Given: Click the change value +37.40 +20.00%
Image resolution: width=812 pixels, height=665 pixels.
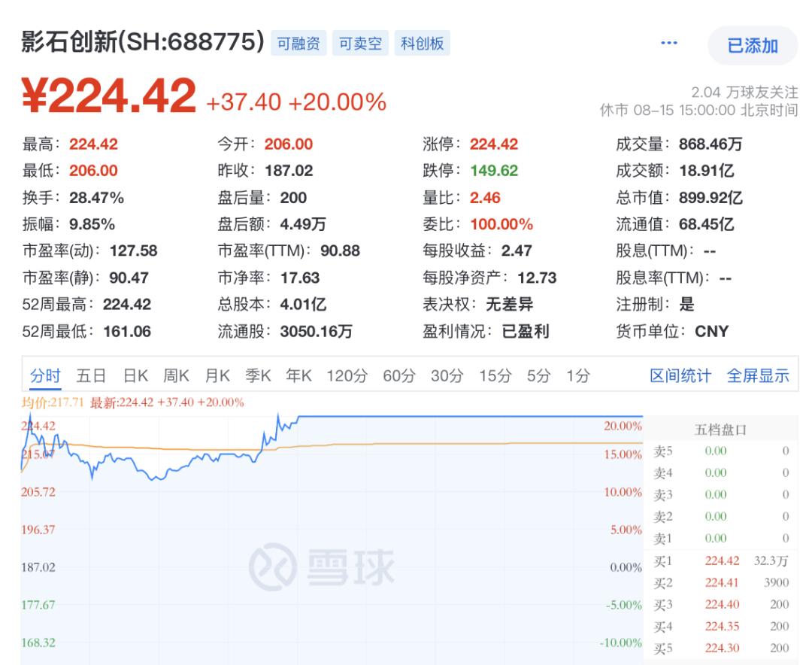Looking at the screenshot, I should pos(296,102).
